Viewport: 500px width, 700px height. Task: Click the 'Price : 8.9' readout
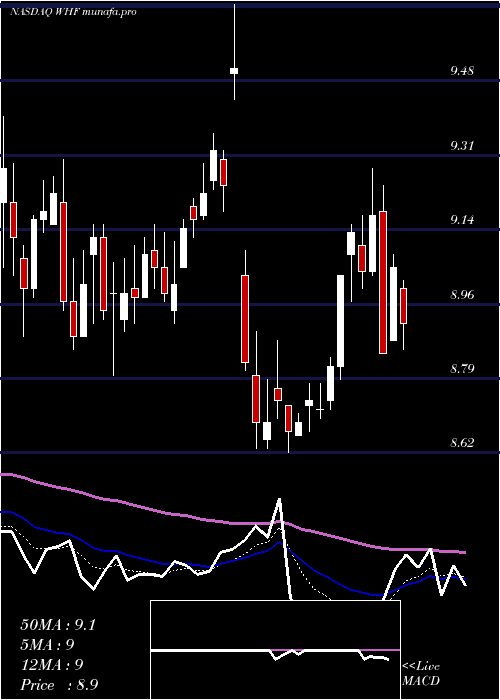click(x=59, y=685)
